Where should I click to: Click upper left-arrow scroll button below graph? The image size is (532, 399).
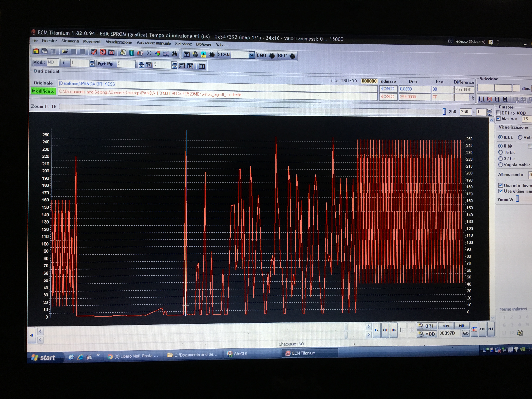[40, 331]
